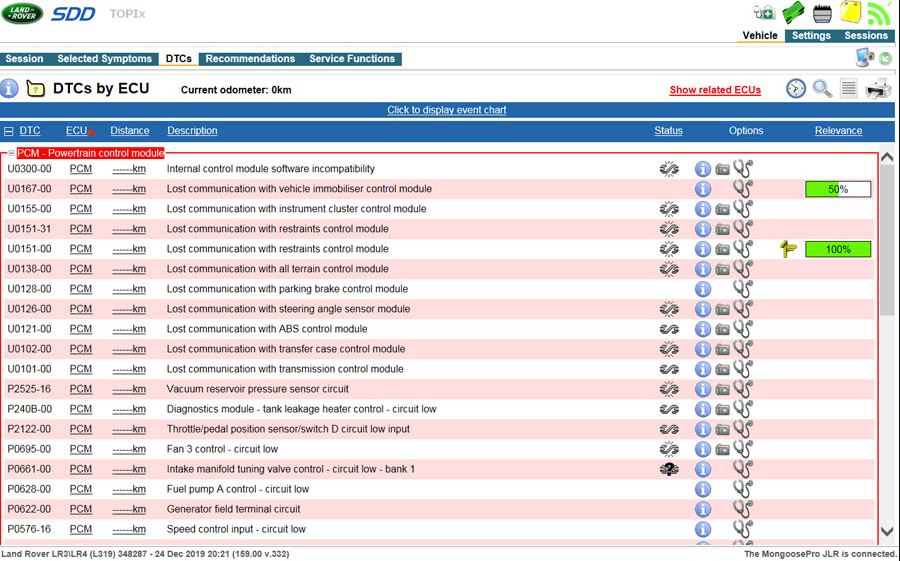This screenshot has width=900, height=561.
Task: Click info icon for U0155-00 row
Action: click(x=703, y=209)
